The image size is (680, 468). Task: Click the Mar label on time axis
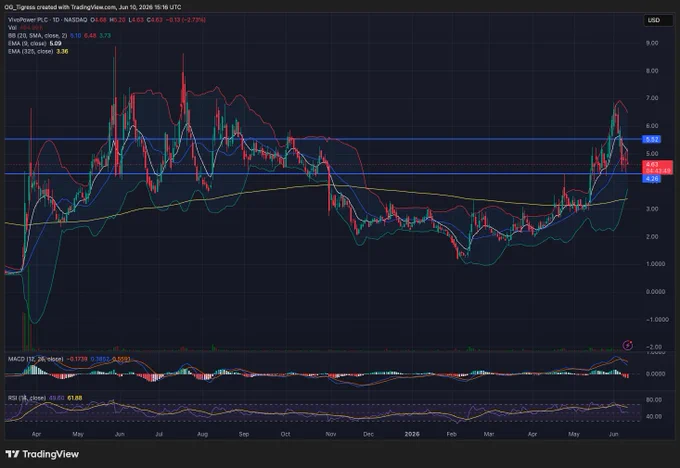(489, 434)
